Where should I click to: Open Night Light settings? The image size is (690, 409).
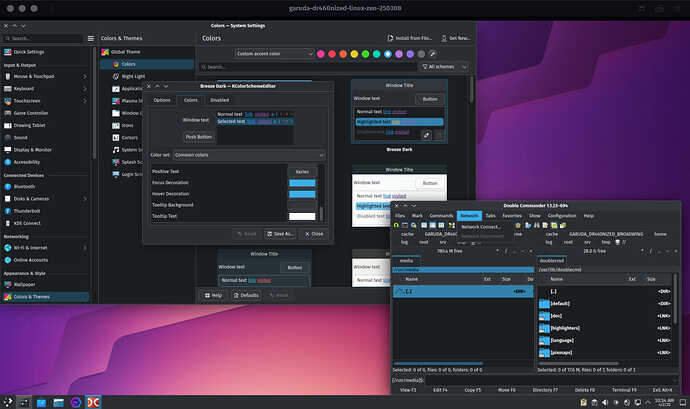(133, 76)
